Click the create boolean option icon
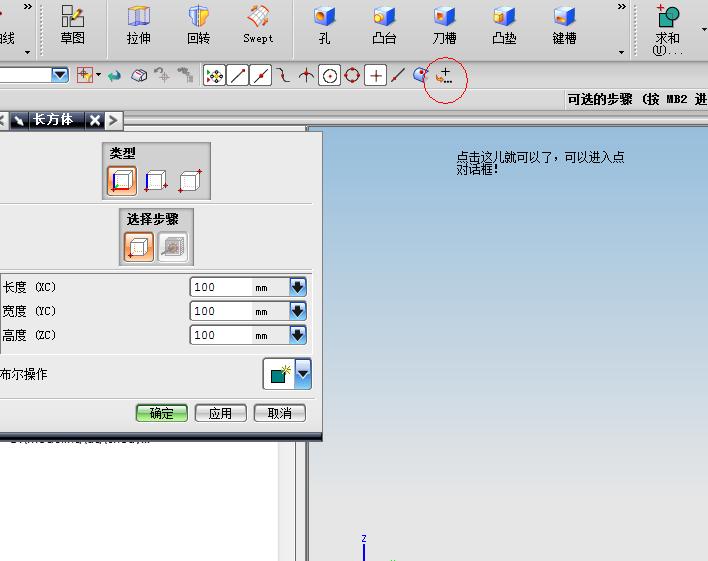 [x=279, y=374]
